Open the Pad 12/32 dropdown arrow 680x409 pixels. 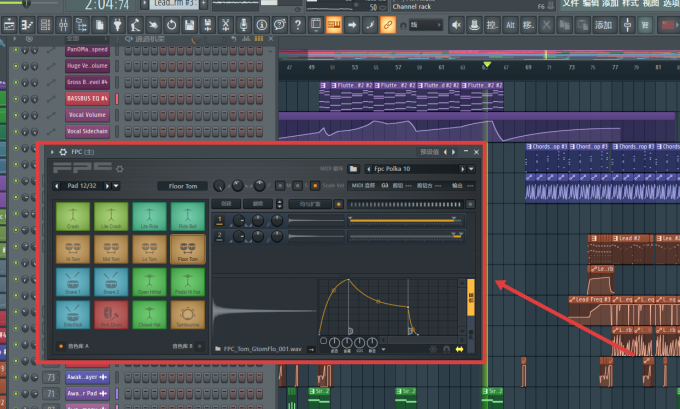[x=116, y=186]
